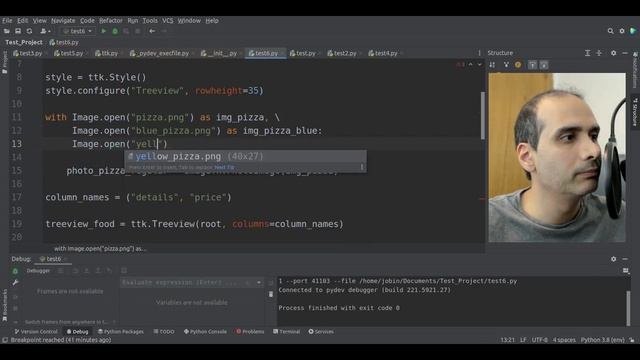Hide the Structure panel
This screenshot has width=640, height=360.
point(625,53)
